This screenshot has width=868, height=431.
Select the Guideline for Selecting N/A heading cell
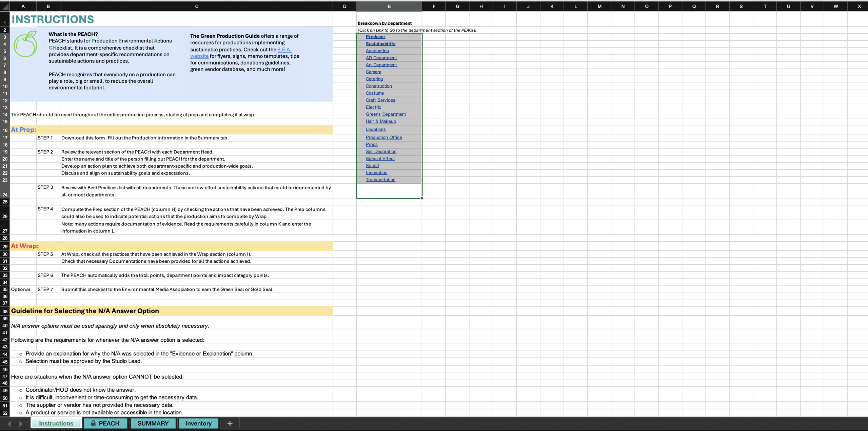click(x=85, y=311)
